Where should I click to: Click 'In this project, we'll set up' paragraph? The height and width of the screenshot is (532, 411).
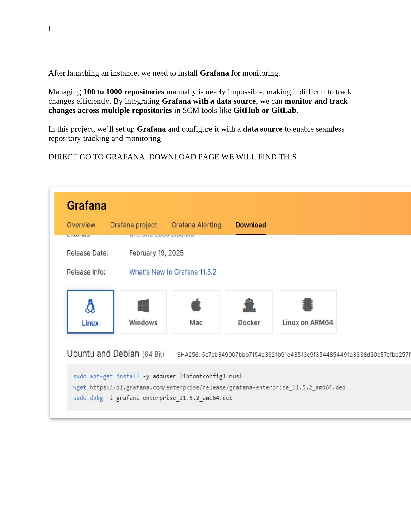196,133
